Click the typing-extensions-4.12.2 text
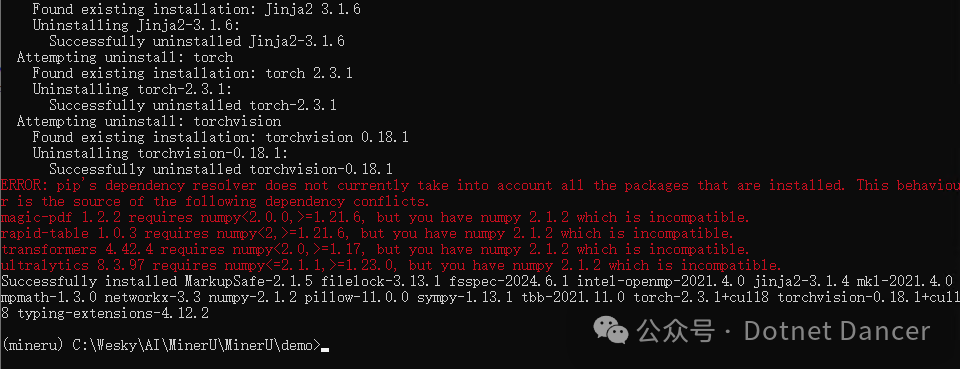 [x=113, y=313]
